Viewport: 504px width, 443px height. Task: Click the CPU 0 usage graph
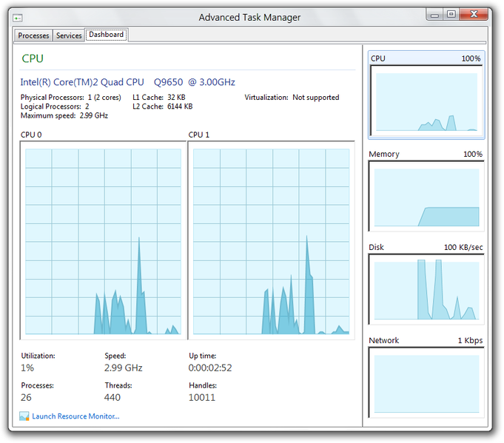coord(103,240)
